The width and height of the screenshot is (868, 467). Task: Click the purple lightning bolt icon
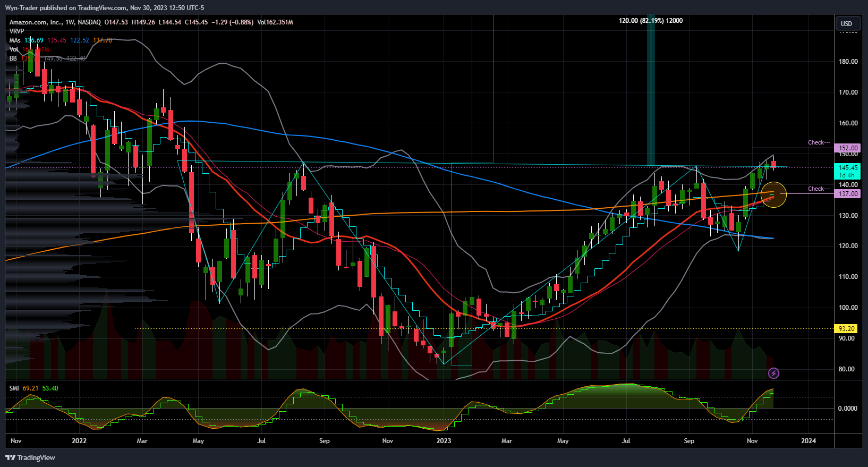[773, 373]
